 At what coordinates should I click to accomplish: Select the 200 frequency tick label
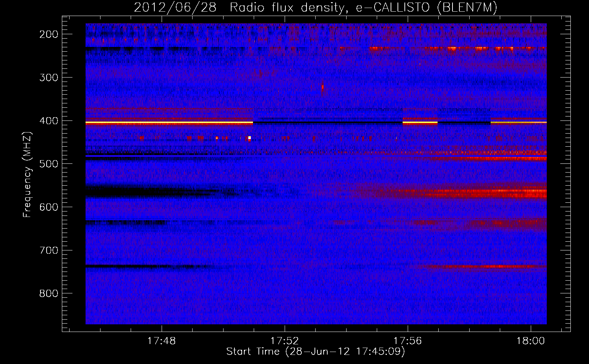(49, 34)
